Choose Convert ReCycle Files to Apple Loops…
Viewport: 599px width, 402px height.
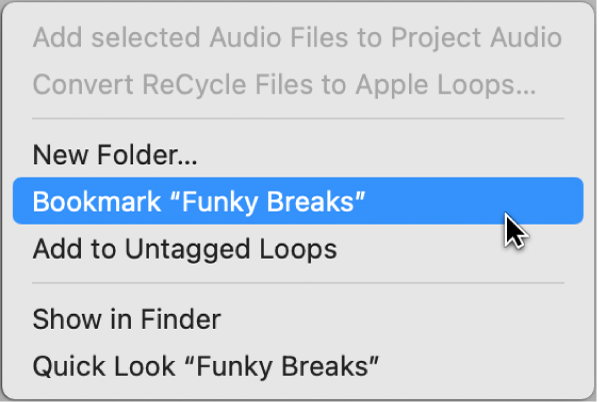pos(298,84)
